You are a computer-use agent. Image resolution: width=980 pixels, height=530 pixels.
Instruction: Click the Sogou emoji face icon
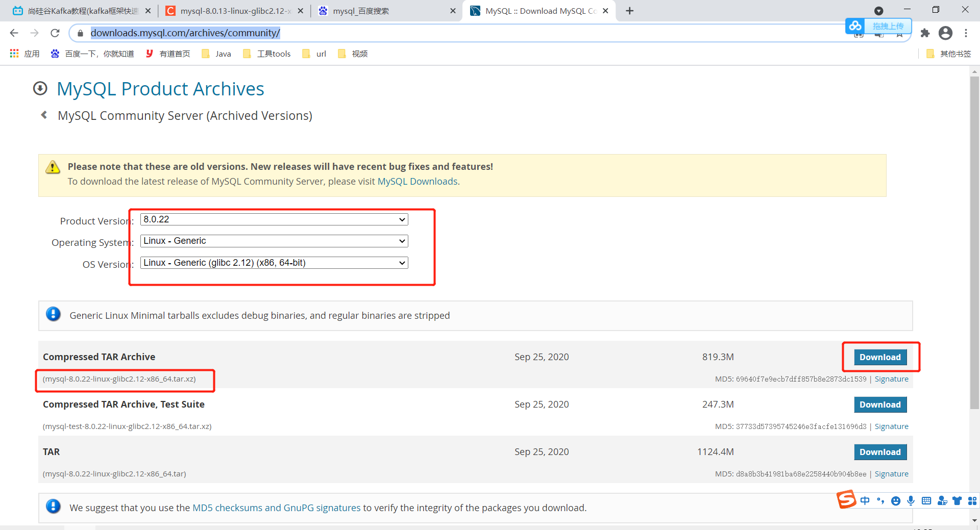pos(896,501)
